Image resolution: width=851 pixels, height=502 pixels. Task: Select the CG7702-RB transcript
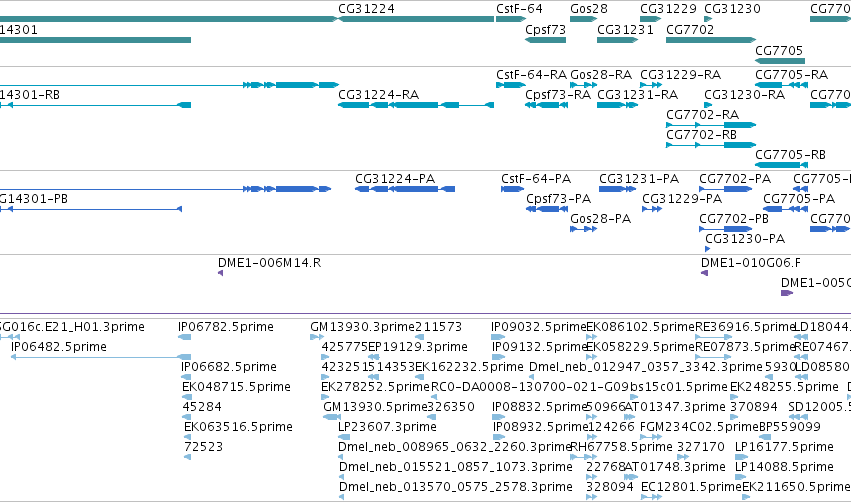[x=711, y=145]
